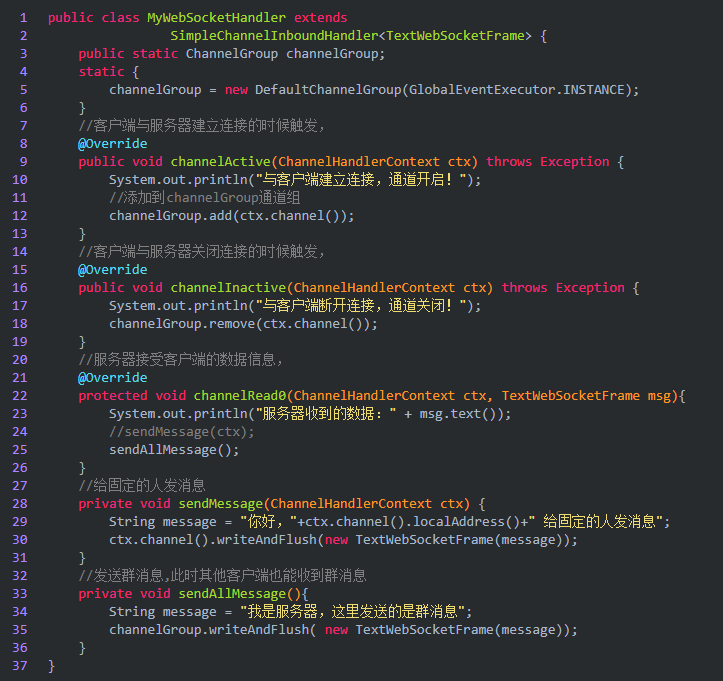Click line number 16 in the gutter
723x681 pixels.
coord(20,288)
